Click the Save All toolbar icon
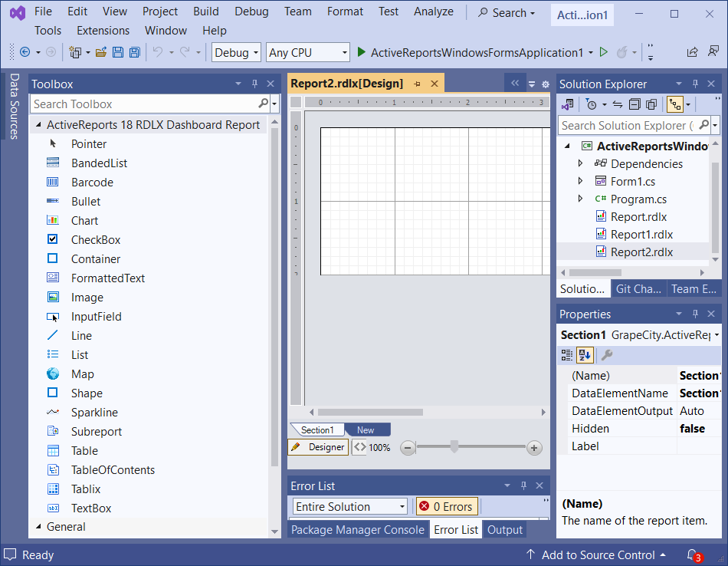The width and height of the screenshot is (728, 566). [135, 52]
